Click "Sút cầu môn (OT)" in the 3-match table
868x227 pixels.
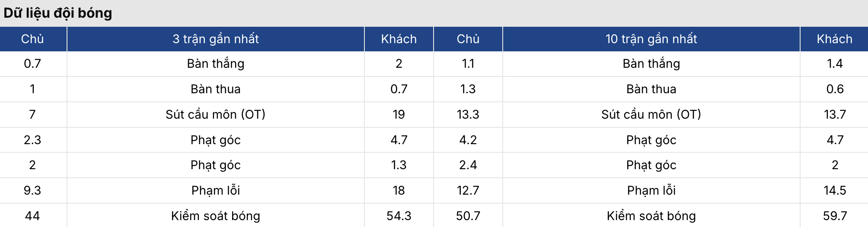(215, 114)
